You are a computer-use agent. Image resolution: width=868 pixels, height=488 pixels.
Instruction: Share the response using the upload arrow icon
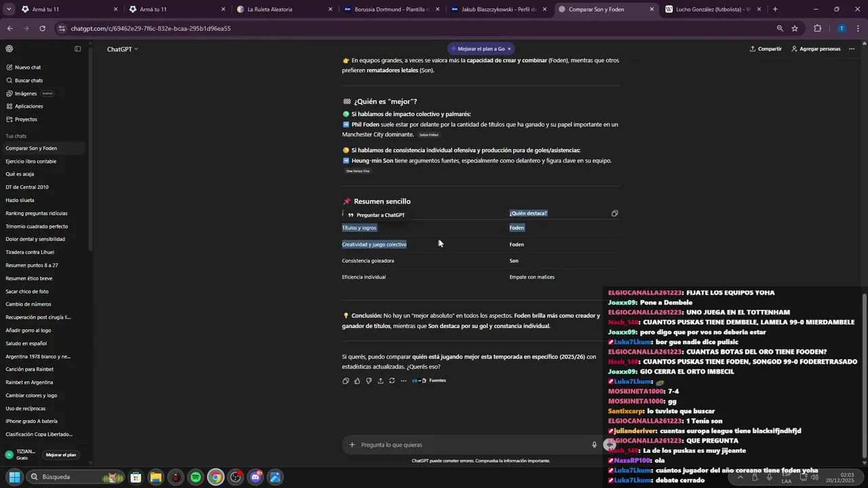[x=380, y=381]
